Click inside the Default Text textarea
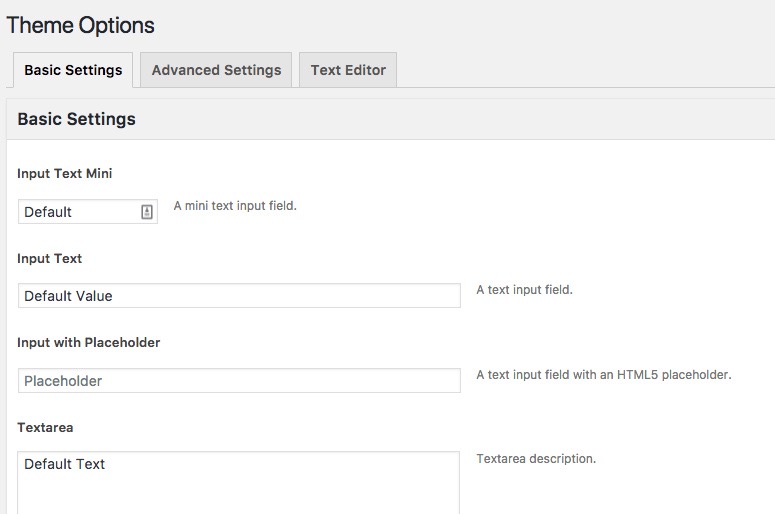775x514 pixels. tap(240, 485)
